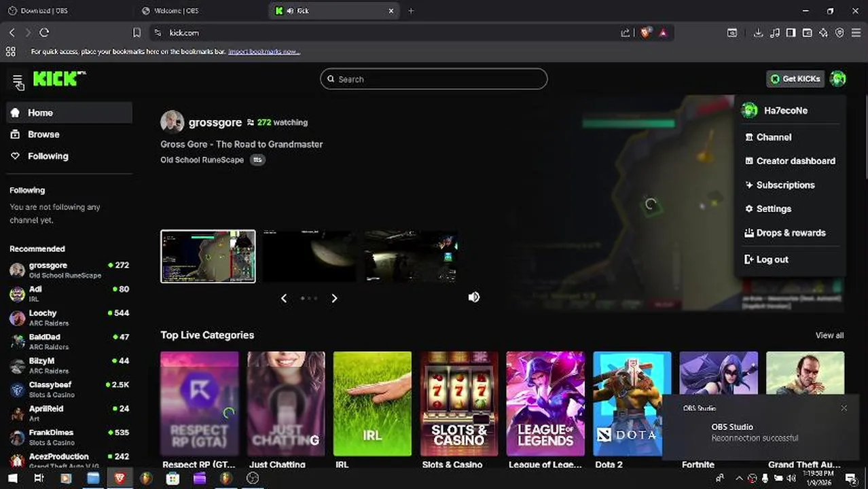Open Creator dashboard from the user menu

790,161
